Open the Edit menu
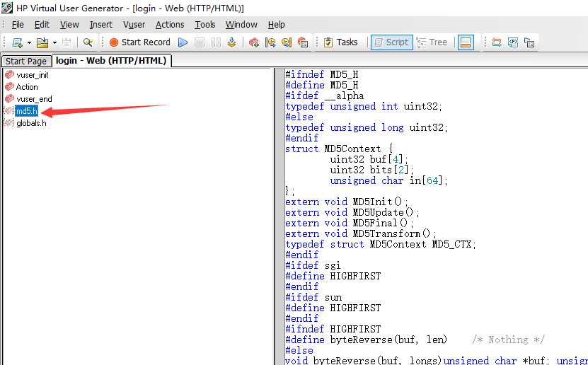Screen dimensions: 588x365 [x=42, y=25]
